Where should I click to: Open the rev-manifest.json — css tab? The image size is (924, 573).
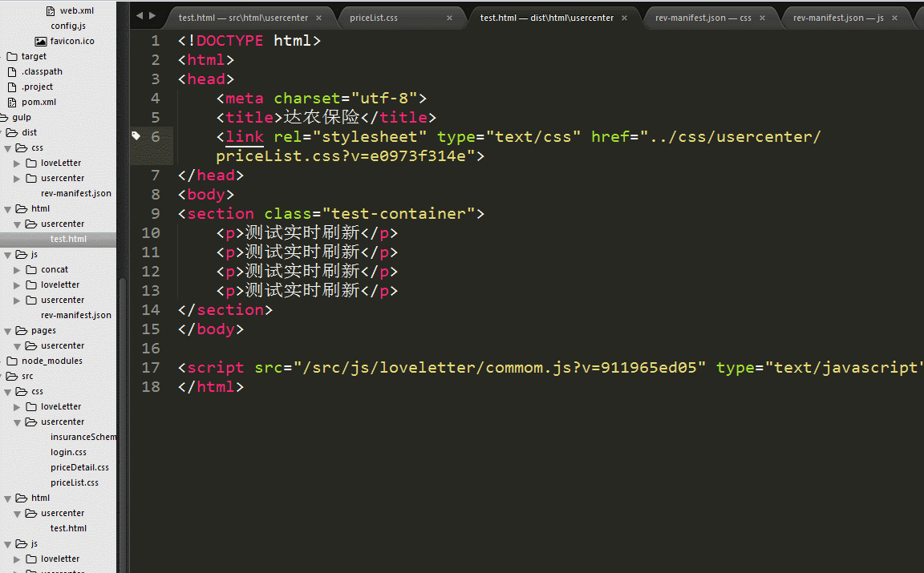click(x=703, y=18)
